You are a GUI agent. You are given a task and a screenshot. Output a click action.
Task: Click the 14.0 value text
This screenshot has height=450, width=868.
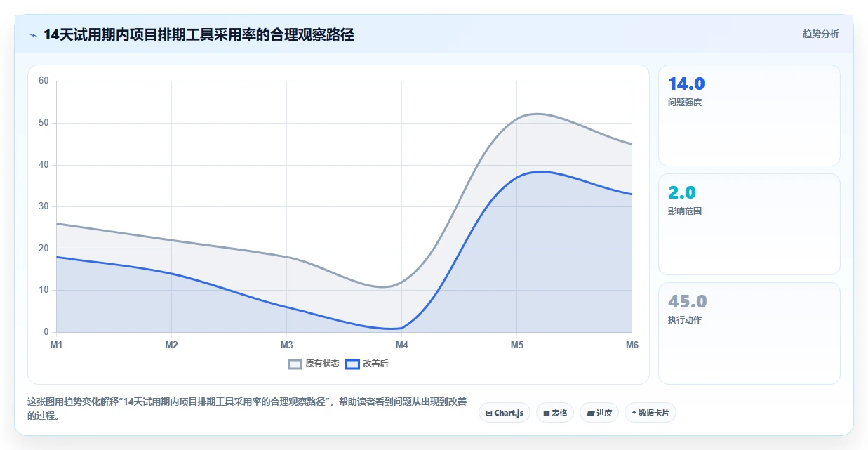point(686,84)
